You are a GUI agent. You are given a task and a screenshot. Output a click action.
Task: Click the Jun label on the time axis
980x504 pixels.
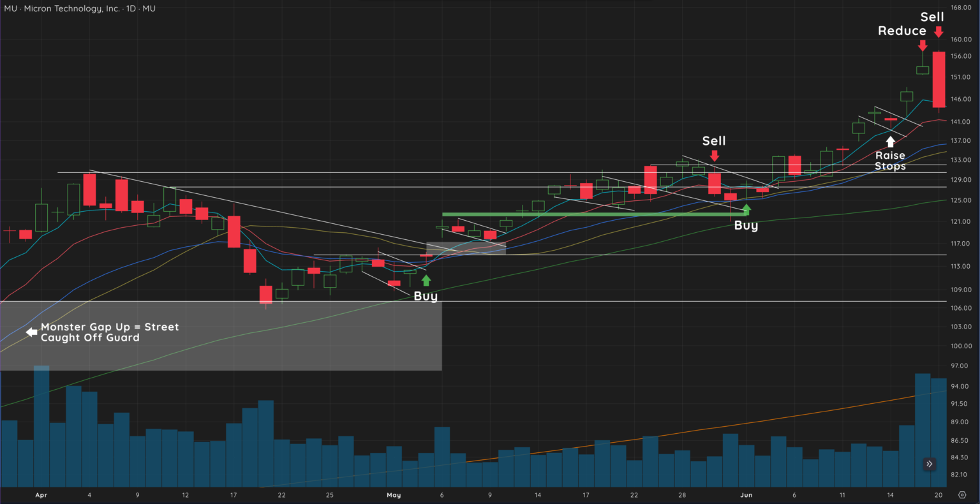746,494
